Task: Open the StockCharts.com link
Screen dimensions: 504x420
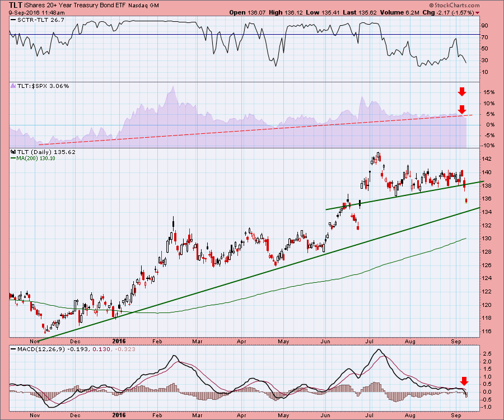Action: tap(457, 6)
